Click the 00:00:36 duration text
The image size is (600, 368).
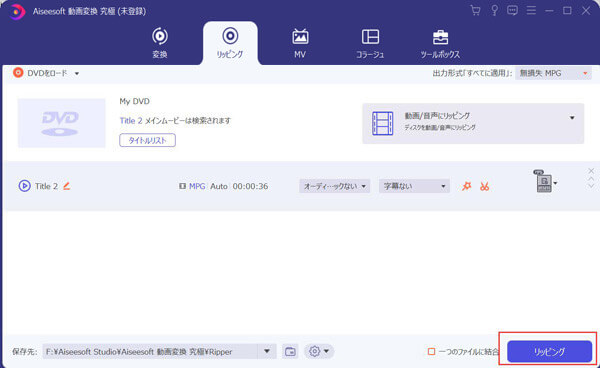coord(250,186)
